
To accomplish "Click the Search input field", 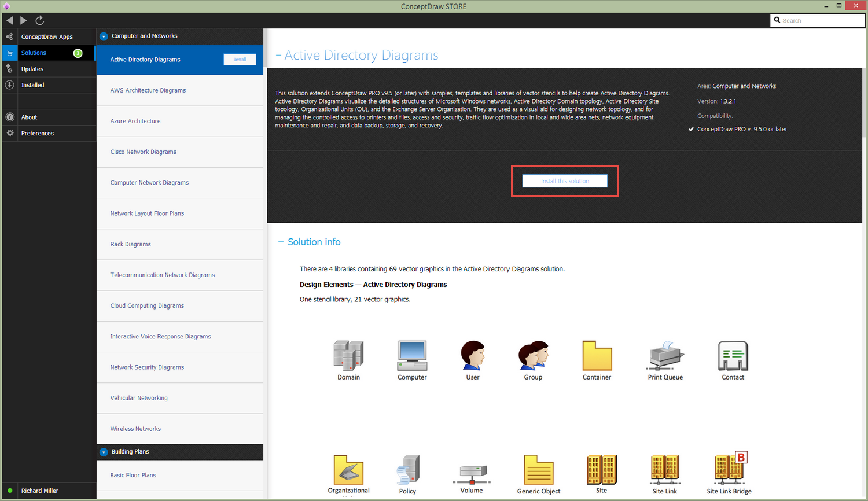I will (818, 20).
